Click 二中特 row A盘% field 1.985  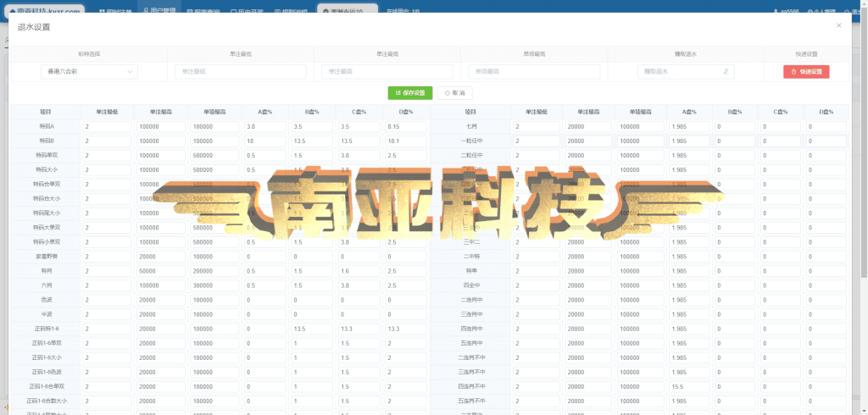point(689,256)
